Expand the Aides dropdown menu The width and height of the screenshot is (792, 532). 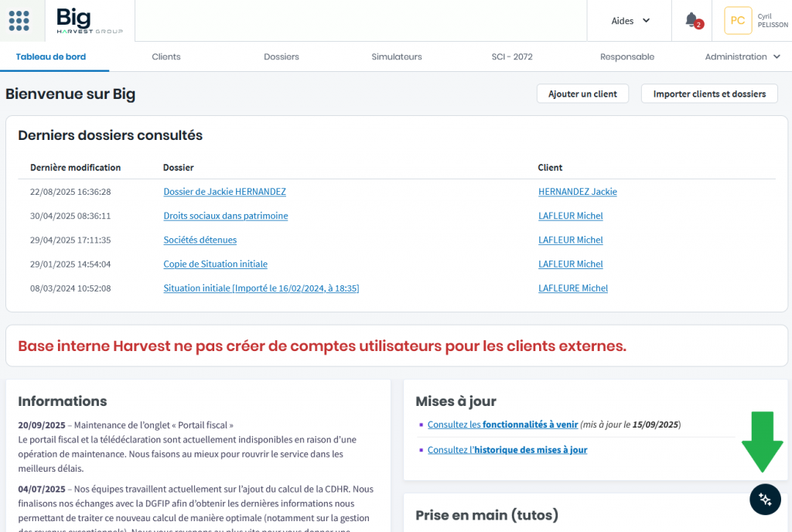tap(630, 21)
